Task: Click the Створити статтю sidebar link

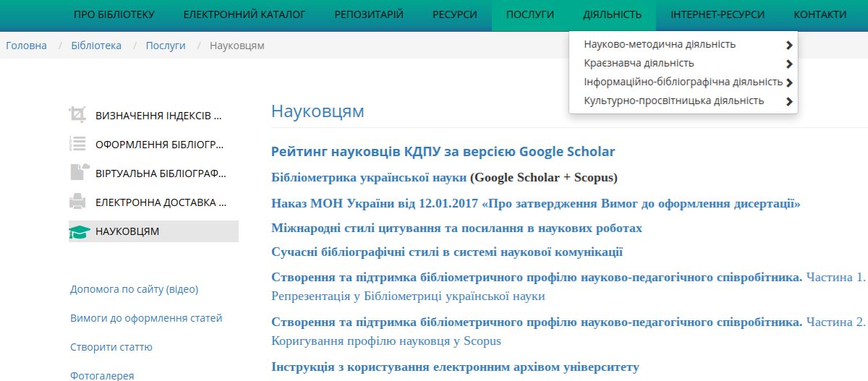Action: (111, 347)
